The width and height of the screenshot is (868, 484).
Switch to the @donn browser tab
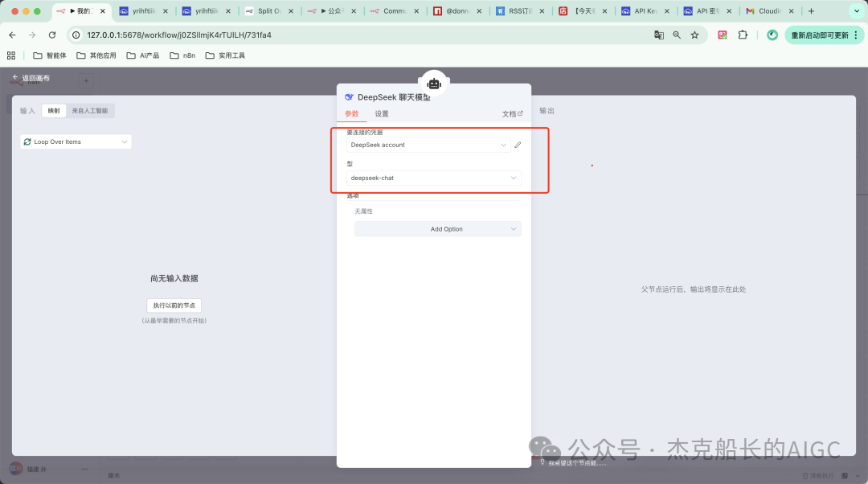coord(457,11)
